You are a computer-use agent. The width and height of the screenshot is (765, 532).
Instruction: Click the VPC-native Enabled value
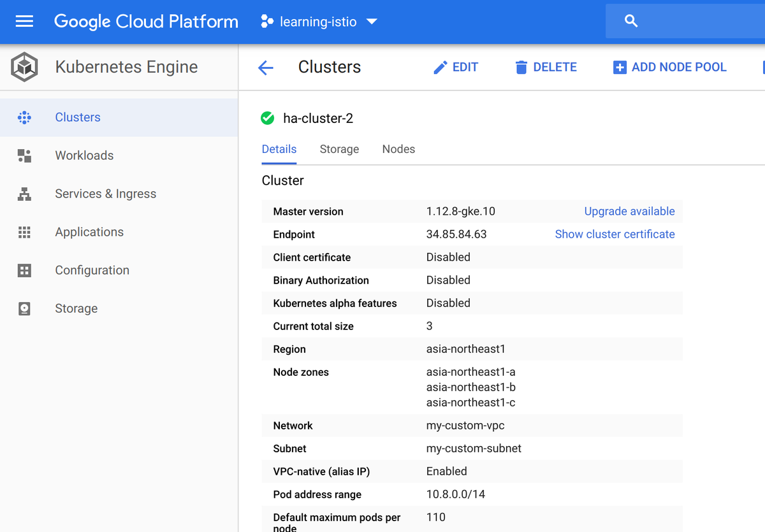coord(447,471)
